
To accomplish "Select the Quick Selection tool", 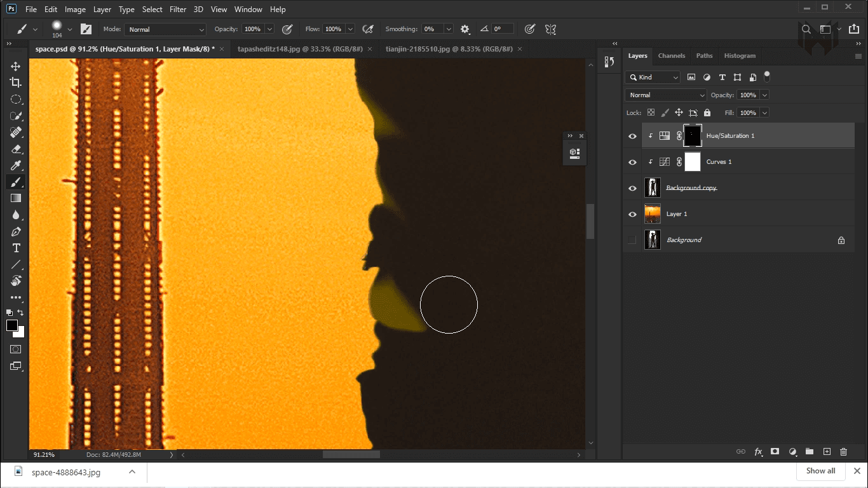I will 16,116.
